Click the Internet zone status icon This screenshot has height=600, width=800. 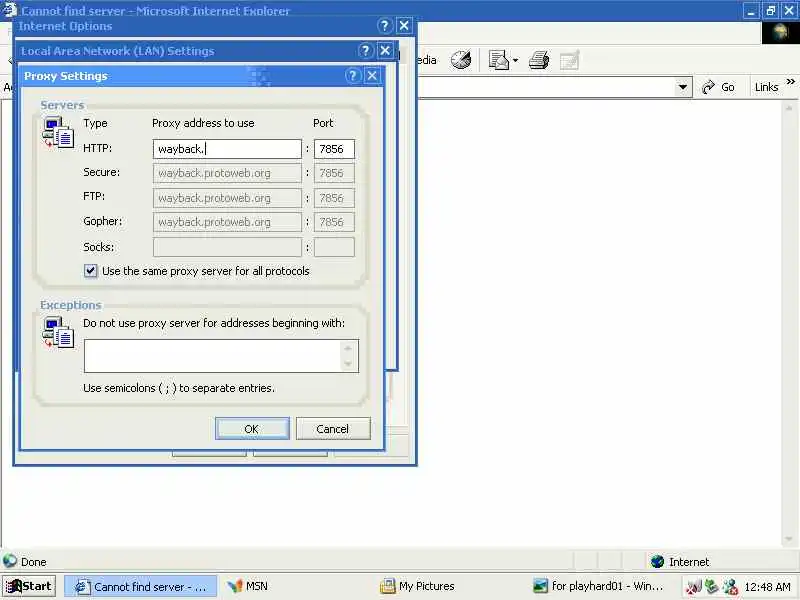657,561
